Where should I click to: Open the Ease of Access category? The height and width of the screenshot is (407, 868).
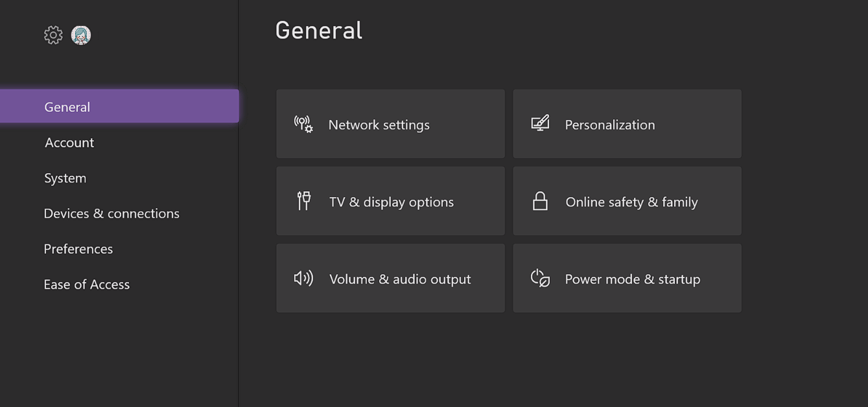[87, 285]
